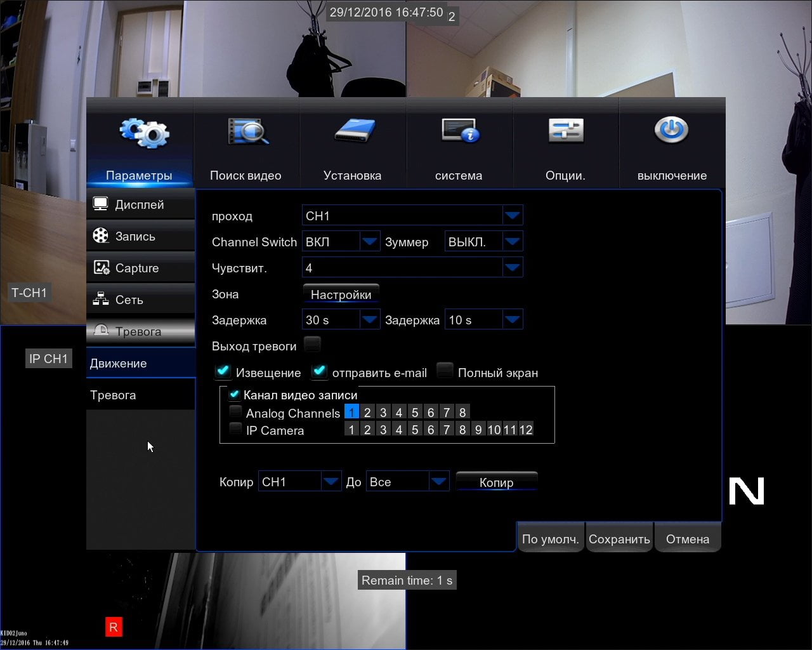This screenshot has width=812, height=650.
Task: Select IP Camera channel 12 box
Action: tap(526, 430)
